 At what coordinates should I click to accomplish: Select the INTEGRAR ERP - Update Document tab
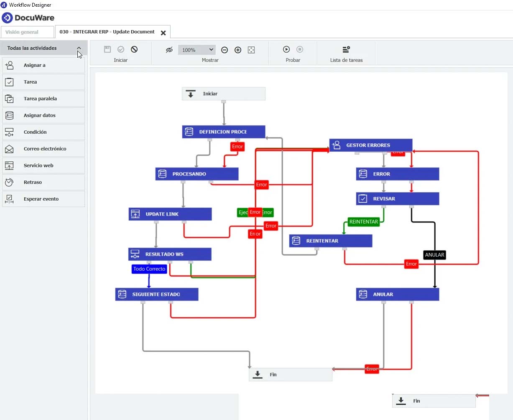(x=106, y=32)
